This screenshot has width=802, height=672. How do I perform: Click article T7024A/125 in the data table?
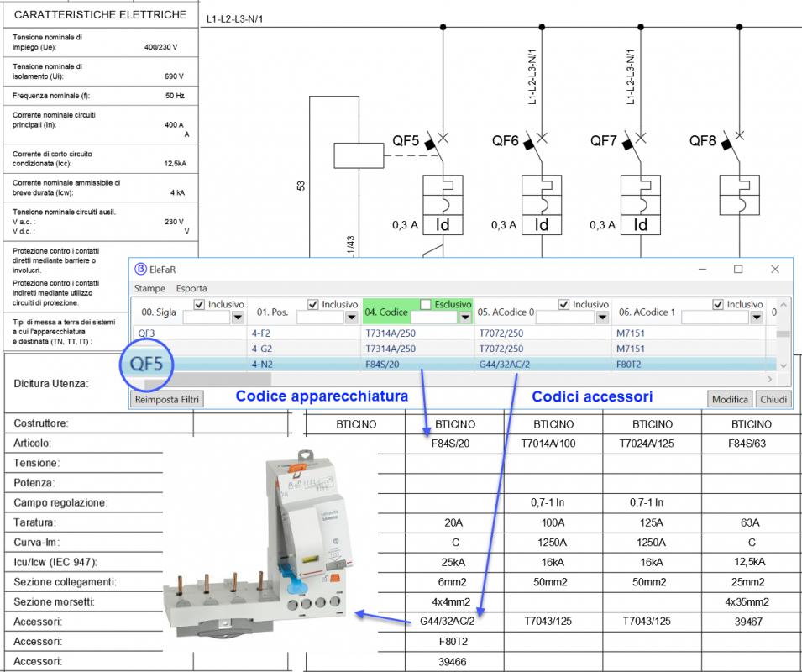pyautogui.click(x=647, y=444)
